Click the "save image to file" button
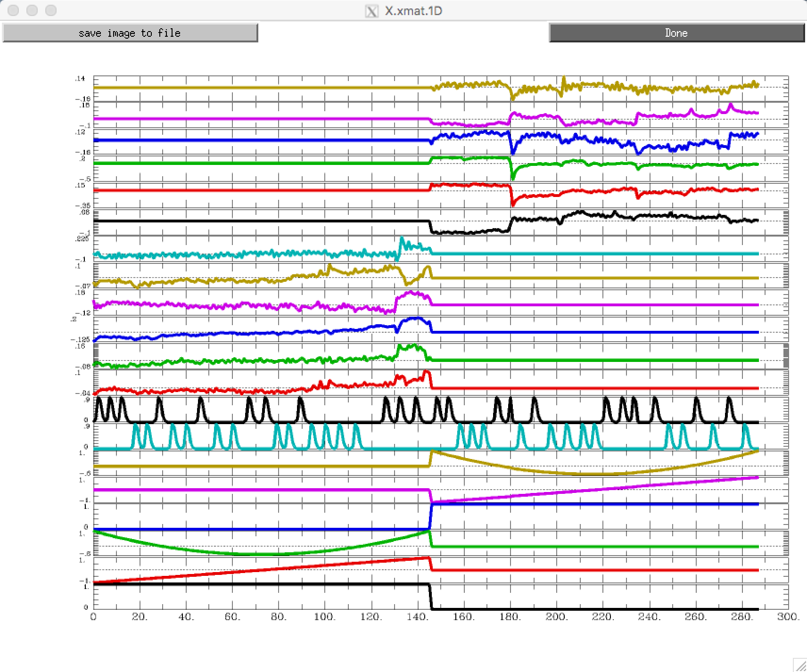807x672 pixels. click(130, 33)
